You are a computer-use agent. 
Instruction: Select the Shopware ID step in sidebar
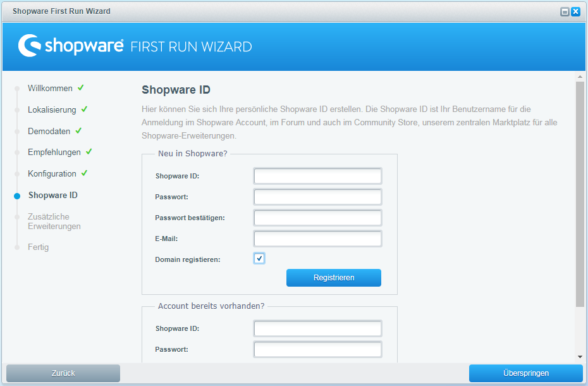point(53,196)
